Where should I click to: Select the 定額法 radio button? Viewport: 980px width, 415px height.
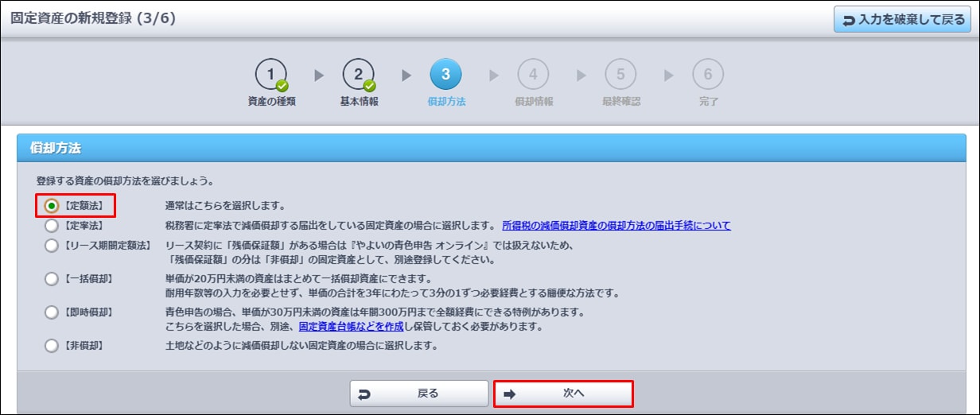(52, 205)
